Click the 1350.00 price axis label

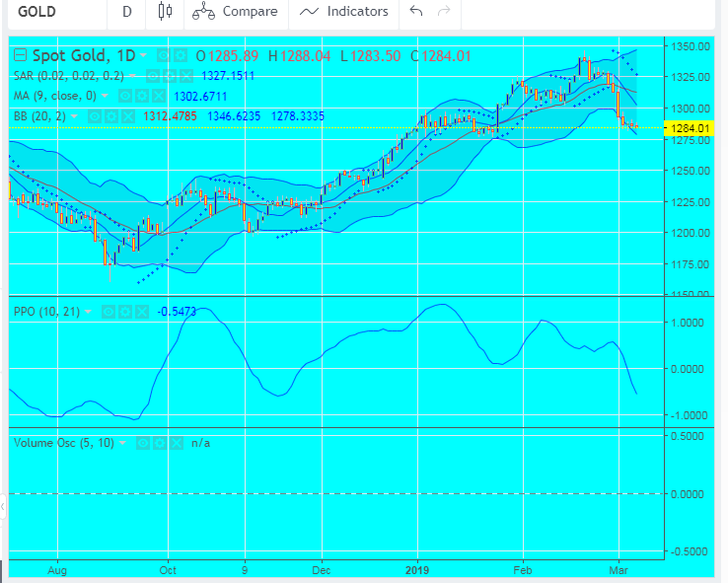coord(691,46)
